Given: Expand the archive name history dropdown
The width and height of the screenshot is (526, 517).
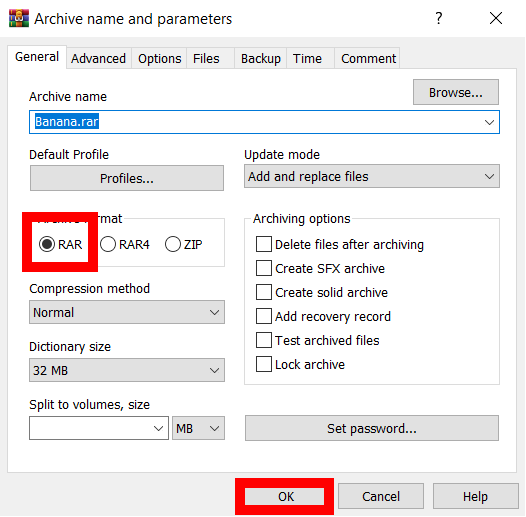Looking at the screenshot, I should coord(489,122).
